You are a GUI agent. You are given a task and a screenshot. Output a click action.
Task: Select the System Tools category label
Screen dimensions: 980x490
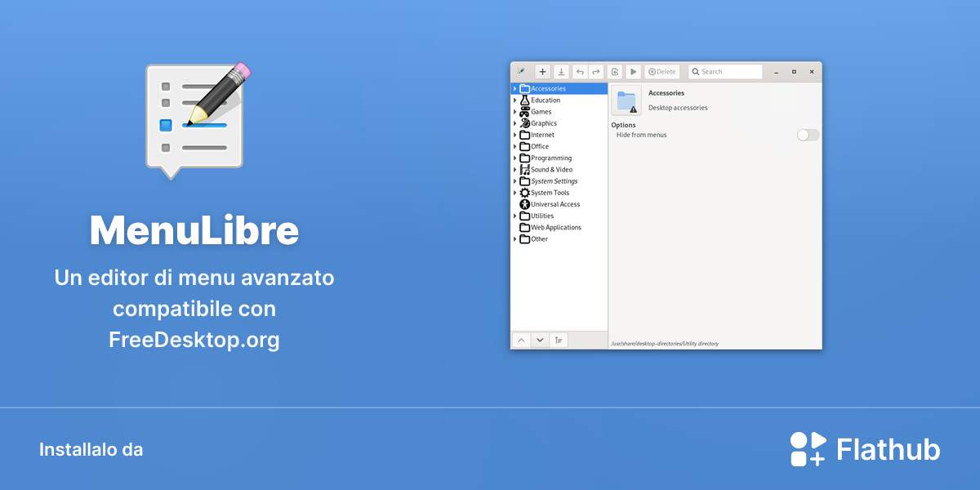(x=550, y=193)
